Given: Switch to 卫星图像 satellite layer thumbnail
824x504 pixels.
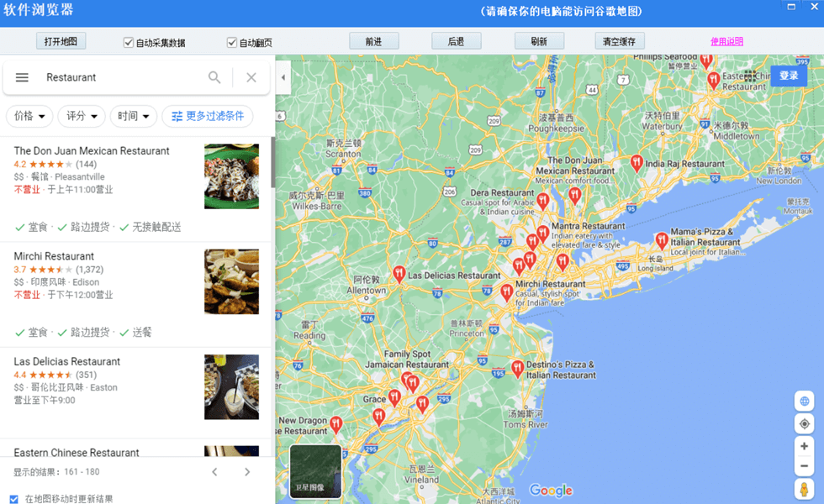Looking at the screenshot, I should click(315, 471).
